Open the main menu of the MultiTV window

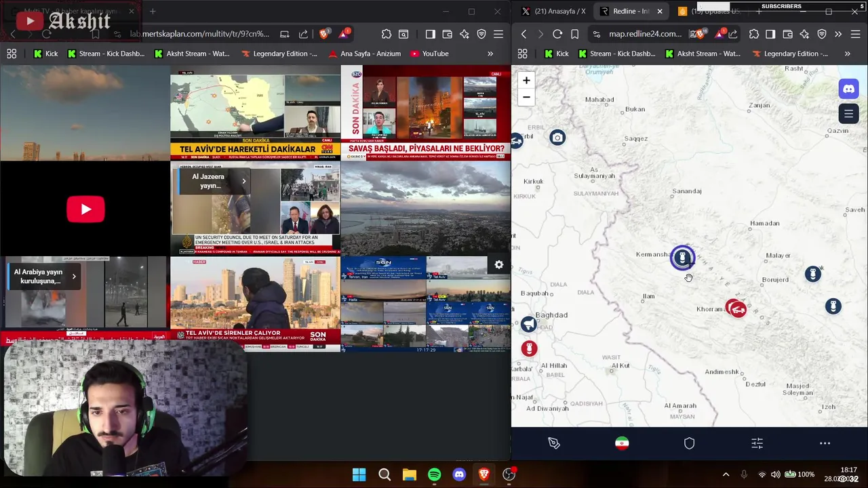tap(498, 34)
